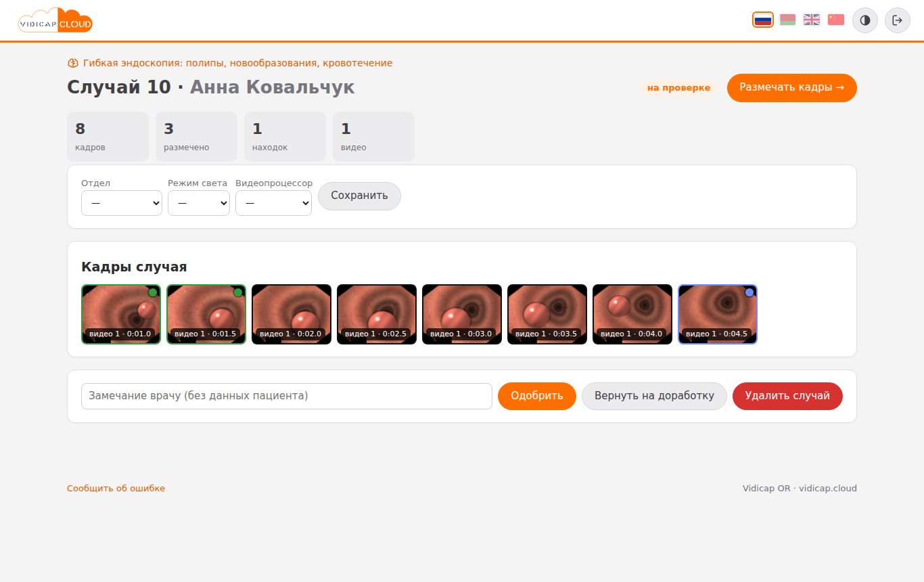This screenshot has width=924, height=582.
Task: Click the 3 размечено stat card
Action: 197,137
